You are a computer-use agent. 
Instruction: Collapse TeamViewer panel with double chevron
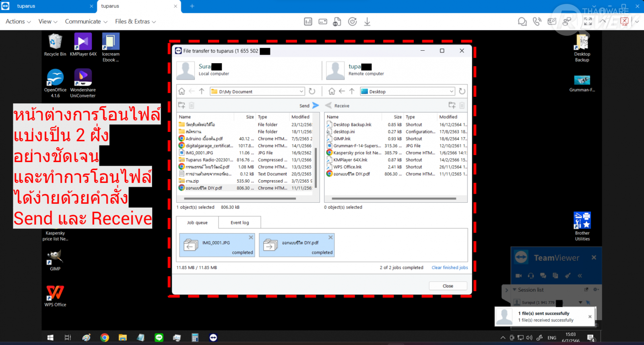580,276
